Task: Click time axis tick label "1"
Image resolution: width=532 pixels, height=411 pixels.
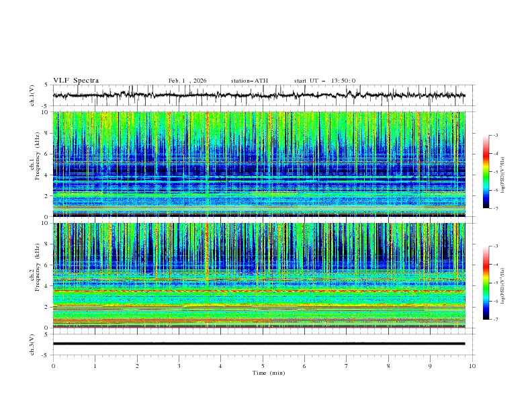Action: (x=95, y=366)
